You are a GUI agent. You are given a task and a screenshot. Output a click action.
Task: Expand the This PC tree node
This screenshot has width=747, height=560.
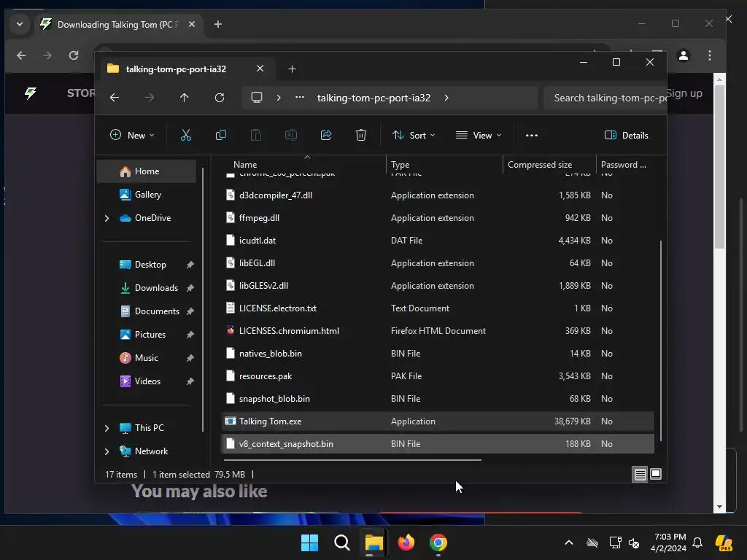[107, 428]
